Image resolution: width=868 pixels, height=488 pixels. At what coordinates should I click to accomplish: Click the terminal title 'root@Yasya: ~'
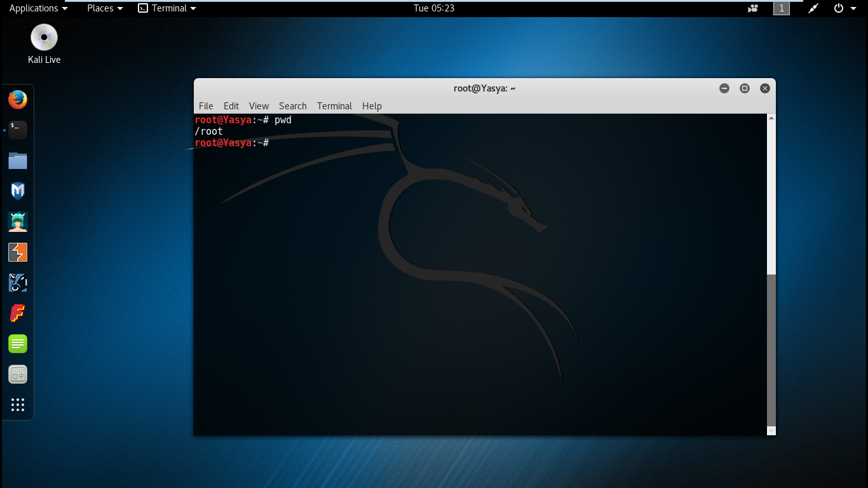[x=484, y=88]
